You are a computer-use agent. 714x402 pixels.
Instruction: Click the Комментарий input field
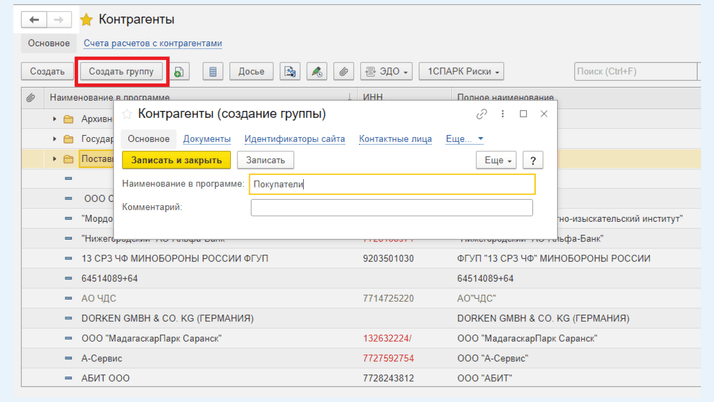[391, 207]
